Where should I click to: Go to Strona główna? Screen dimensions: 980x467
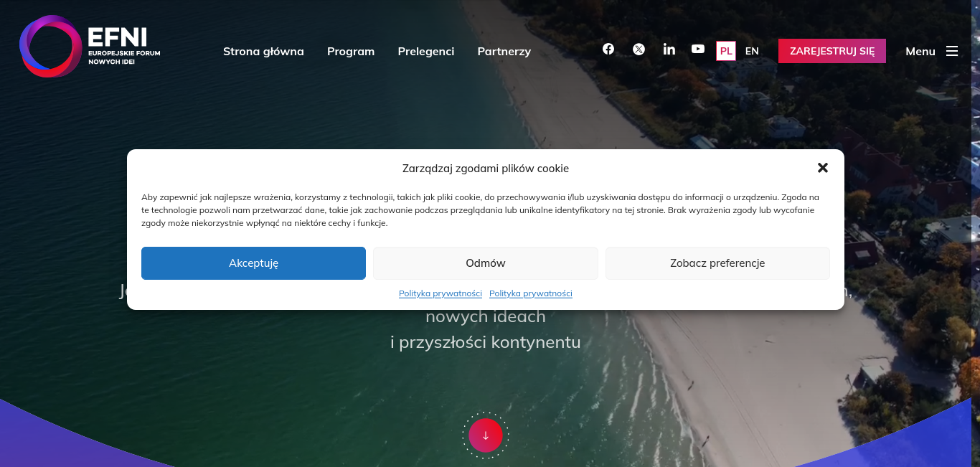point(263,51)
